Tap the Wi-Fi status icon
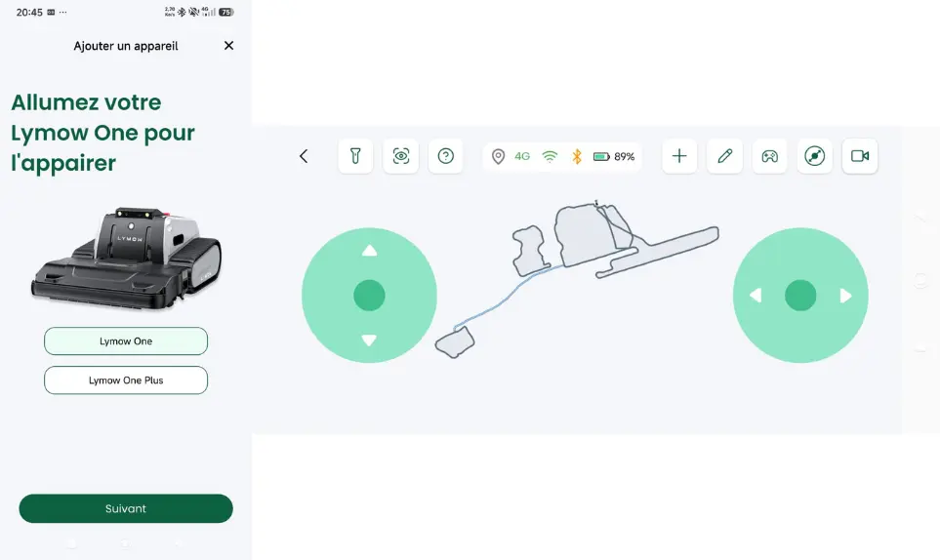The height and width of the screenshot is (560, 940). pos(550,157)
